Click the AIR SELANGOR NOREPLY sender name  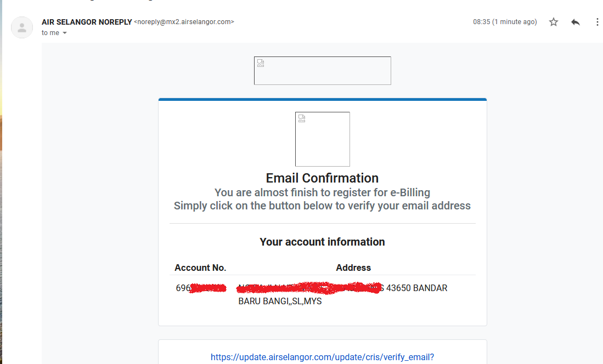click(x=87, y=22)
